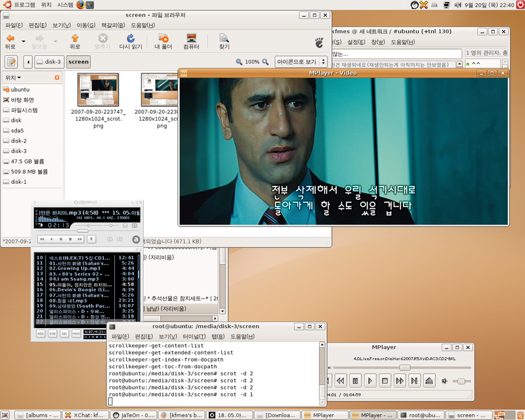Select the 2007-09-20-223747 screenshot thumbnail

tap(98, 90)
